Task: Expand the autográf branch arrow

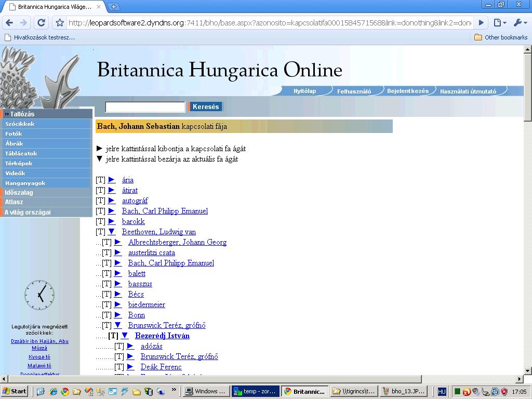Action: 112,201
